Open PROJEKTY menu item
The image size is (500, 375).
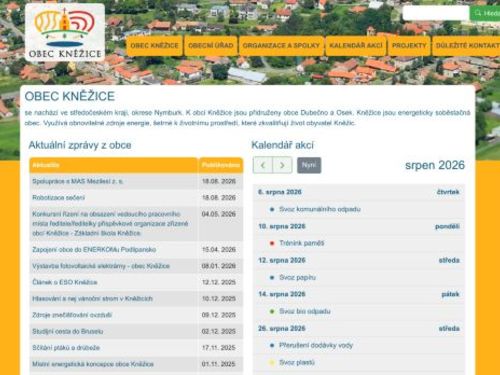point(409,45)
